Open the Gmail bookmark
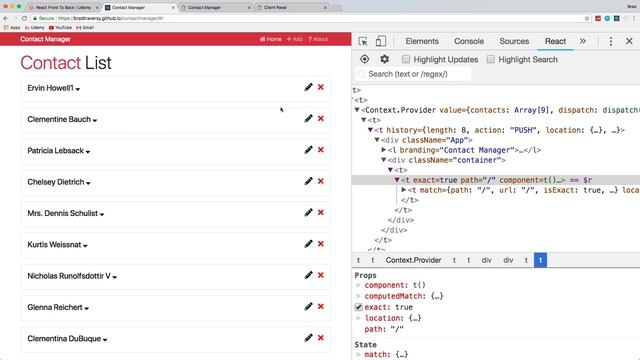The height and width of the screenshot is (360, 640). click(85, 28)
